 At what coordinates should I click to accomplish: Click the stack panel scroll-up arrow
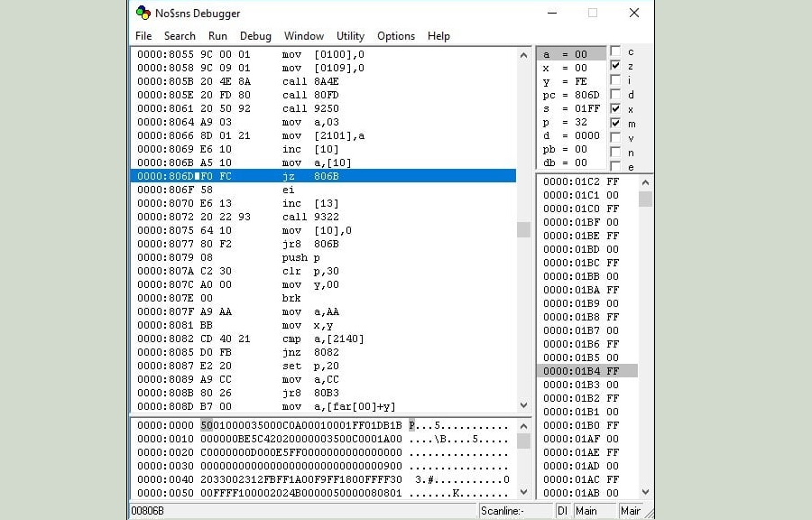point(645,181)
